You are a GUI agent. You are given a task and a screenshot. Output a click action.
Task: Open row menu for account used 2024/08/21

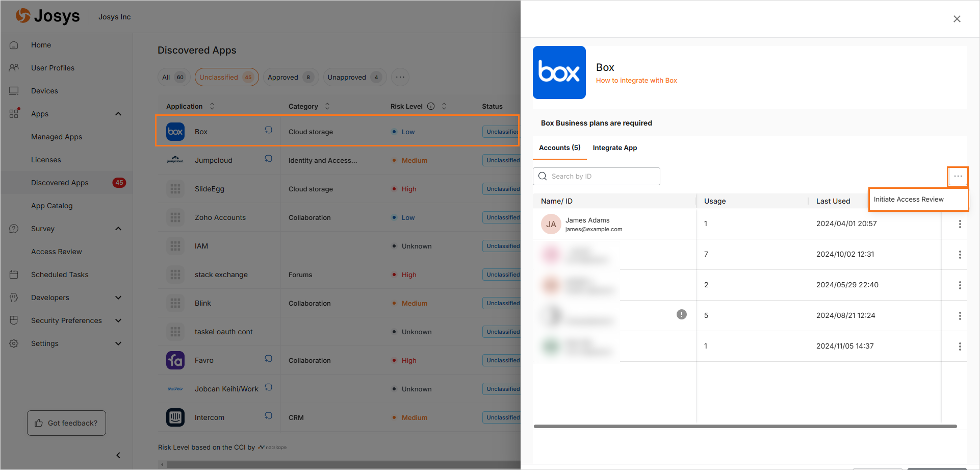960,316
